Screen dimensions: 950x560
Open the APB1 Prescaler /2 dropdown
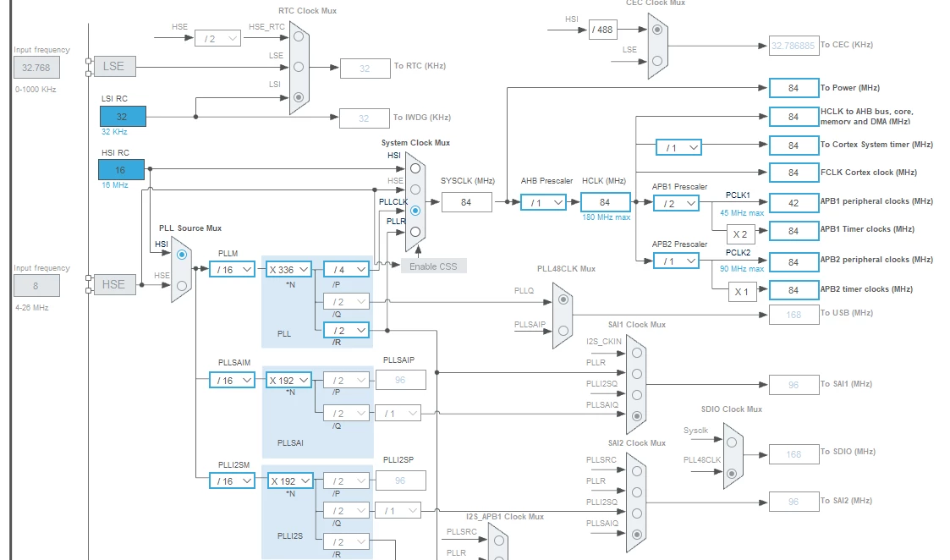(676, 204)
